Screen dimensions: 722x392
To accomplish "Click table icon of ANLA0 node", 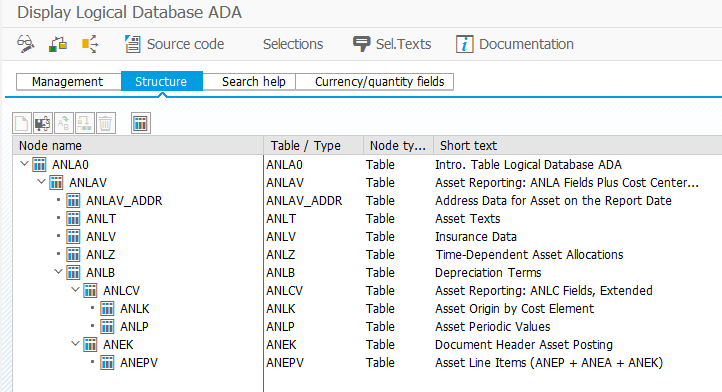I will point(39,164).
